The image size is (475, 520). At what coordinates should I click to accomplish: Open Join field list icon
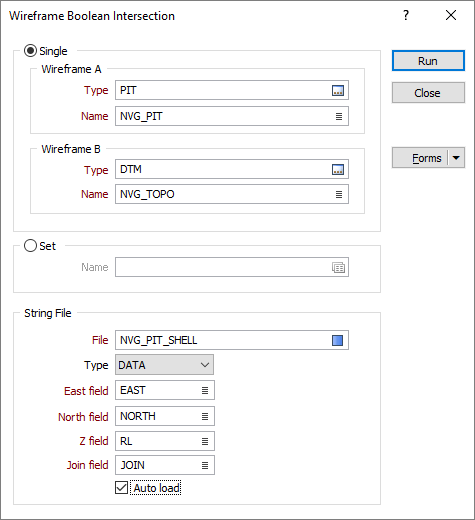(x=205, y=465)
